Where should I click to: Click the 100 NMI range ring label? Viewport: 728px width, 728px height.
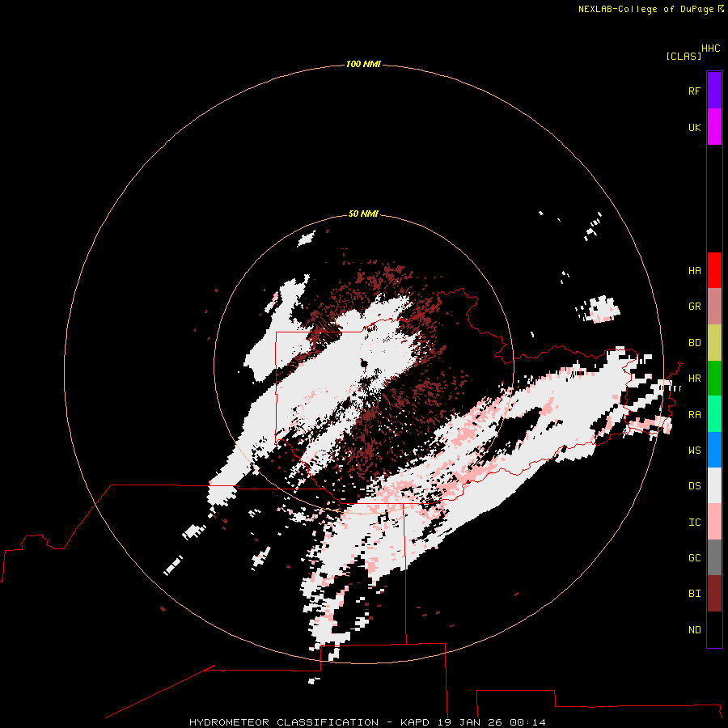[x=363, y=64]
